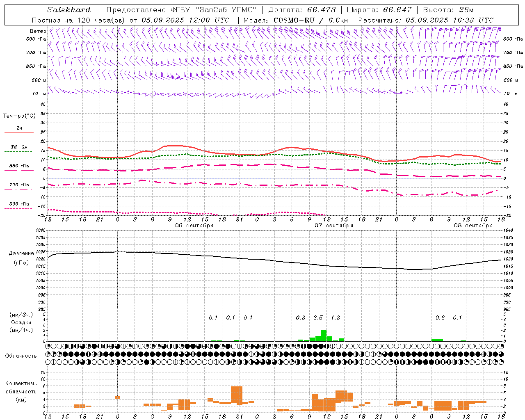Click the '0.6' precipitation total value
The image size is (525, 420).
[x=440, y=317]
